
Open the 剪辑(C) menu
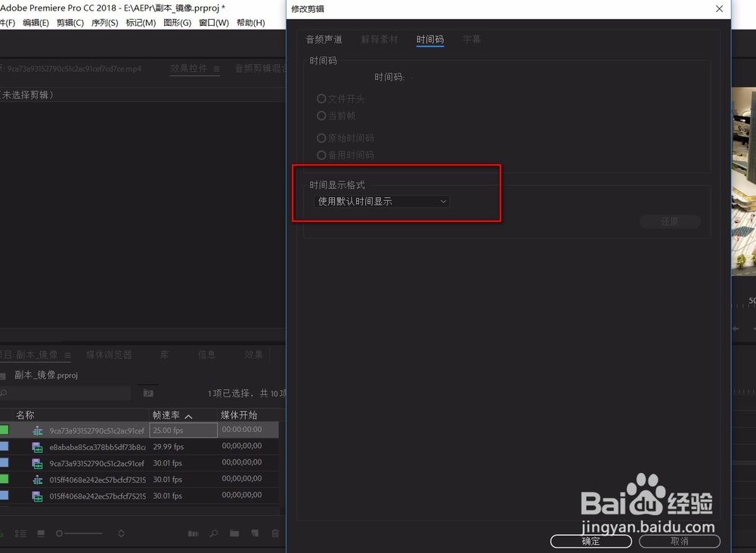[70, 23]
